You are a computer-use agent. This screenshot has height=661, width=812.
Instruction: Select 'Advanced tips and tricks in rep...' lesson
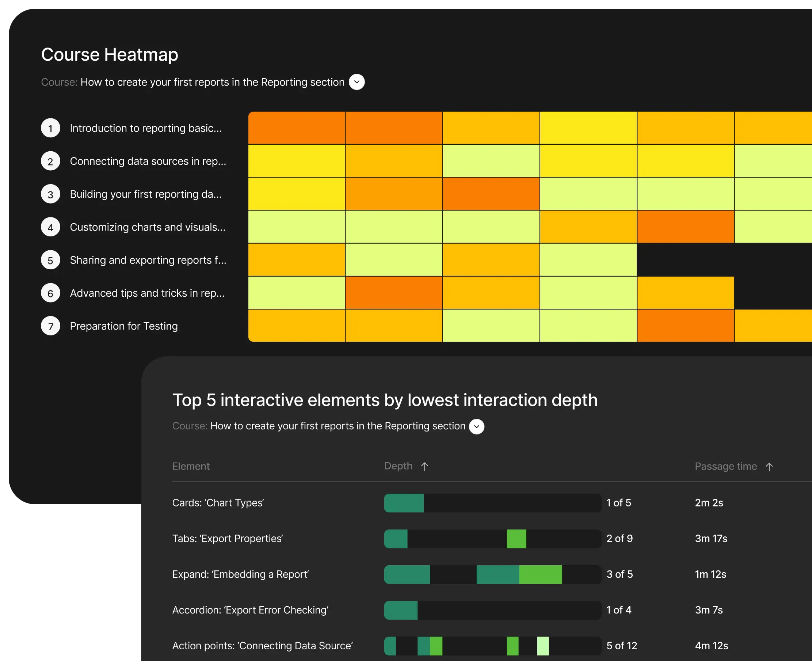147,293
